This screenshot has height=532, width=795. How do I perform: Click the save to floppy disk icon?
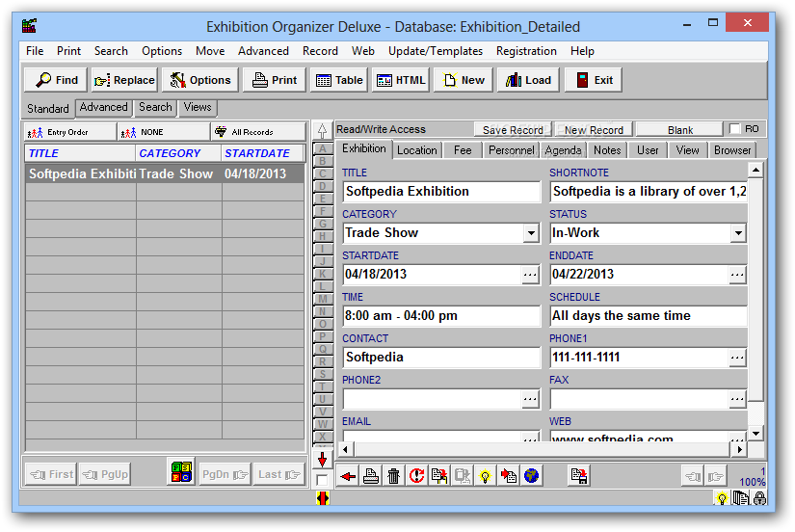578,476
